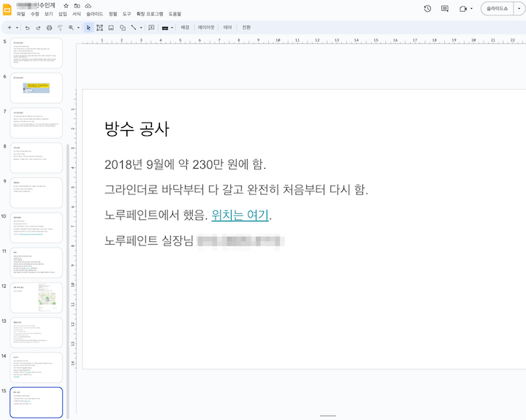Open the shapes tool
Screen dimensions: 526x420
123,28
